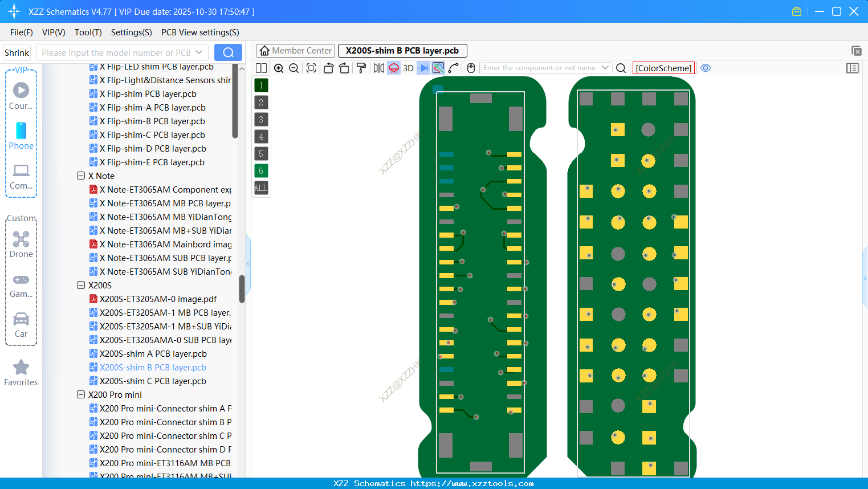
Task: Collapse the X200S tree node
Action: pyautogui.click(x=81, y=285)
